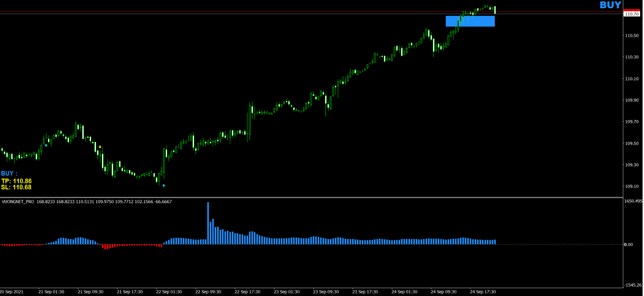Click the large blue BUY signal label

610,5
